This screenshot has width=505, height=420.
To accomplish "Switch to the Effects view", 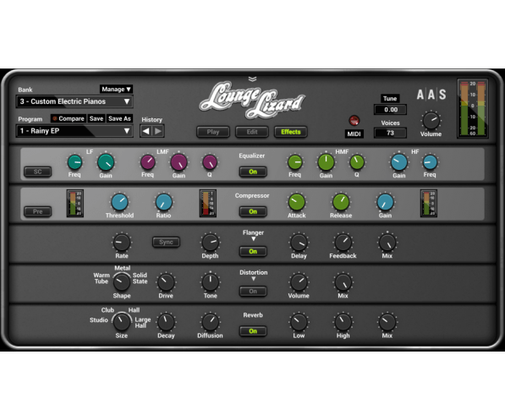I will [x=290, y=132].
